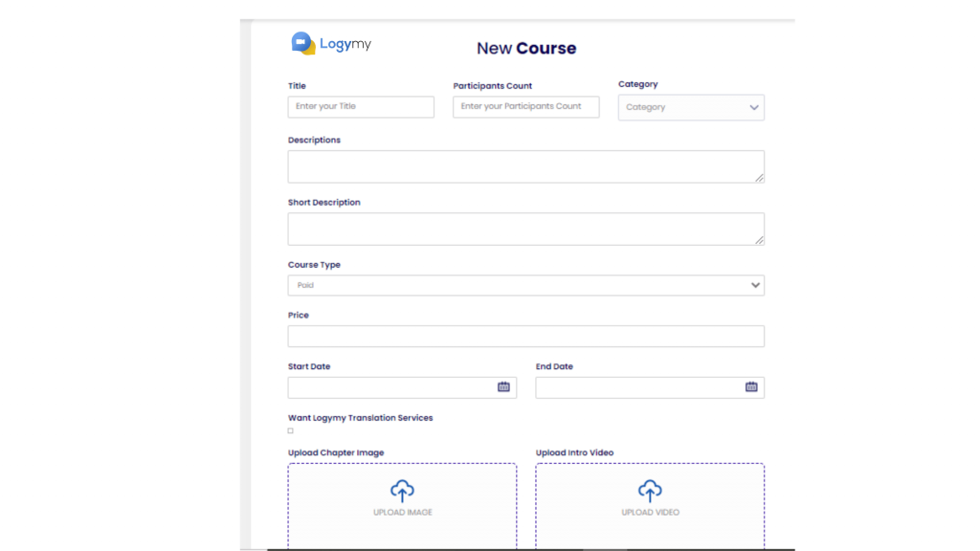Expand the Course Type dropdown showing Paid

[x=526, y=285]
